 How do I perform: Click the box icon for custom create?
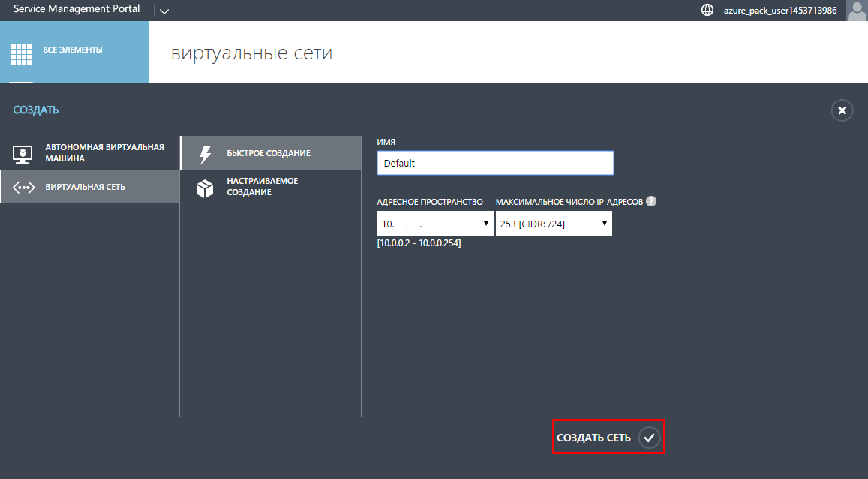[205, 188]
